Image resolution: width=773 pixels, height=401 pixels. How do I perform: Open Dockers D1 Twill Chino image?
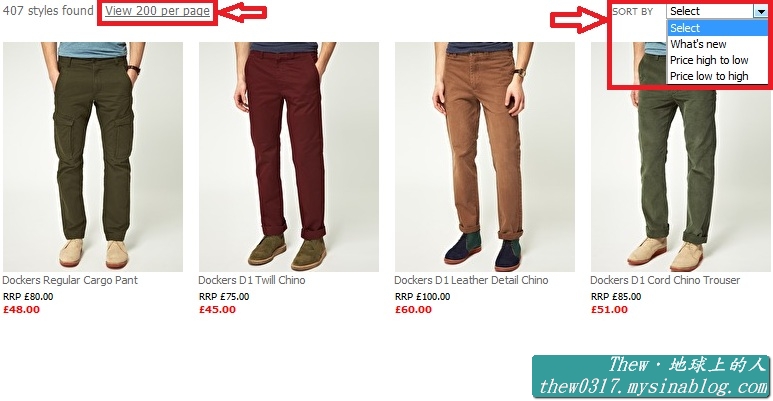(289, 157)
